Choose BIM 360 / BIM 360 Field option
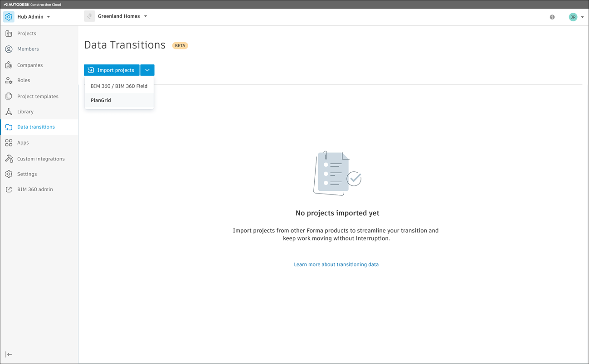589x364 pixels. click(x=119, y=86)
